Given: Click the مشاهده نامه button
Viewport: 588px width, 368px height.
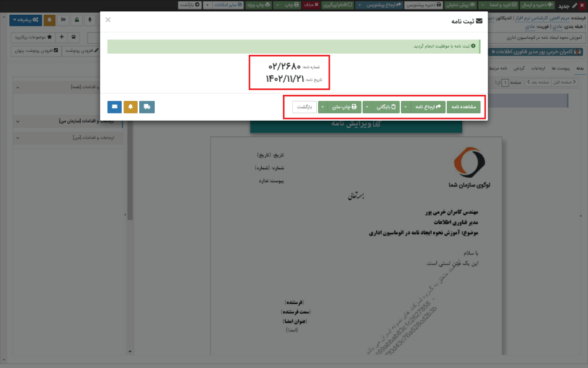Looking at the screenshot, I should tap(463, 107).
